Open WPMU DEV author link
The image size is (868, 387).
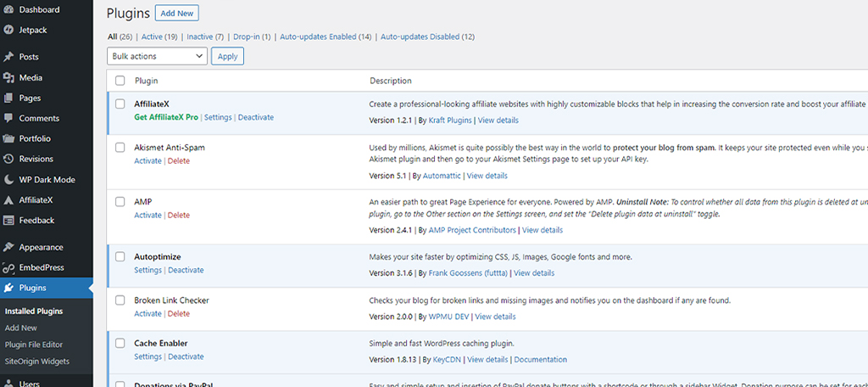[448, 317]
